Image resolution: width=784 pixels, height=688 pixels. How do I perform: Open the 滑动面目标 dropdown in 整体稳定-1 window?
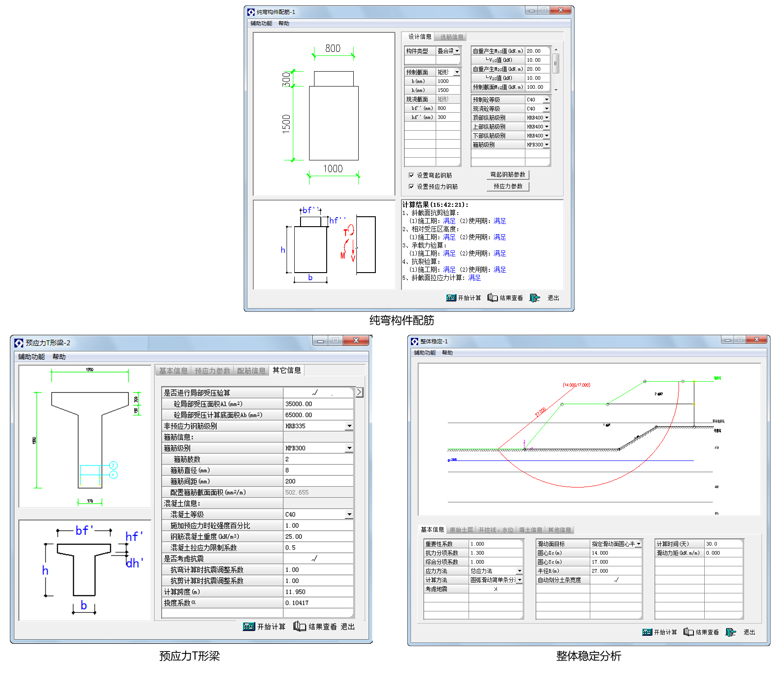(638, 544)
